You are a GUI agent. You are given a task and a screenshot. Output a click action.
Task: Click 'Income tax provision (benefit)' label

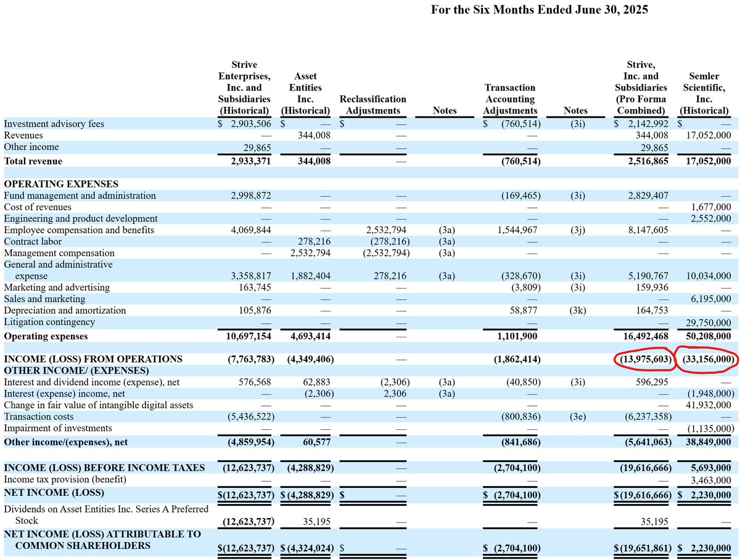pyautogui.click(x=65, y=479)
